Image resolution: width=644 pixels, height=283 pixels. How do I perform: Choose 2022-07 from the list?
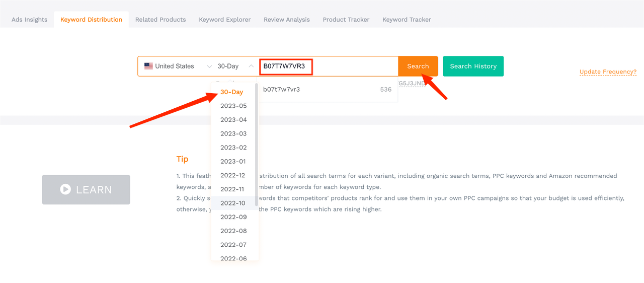point(233,245)
